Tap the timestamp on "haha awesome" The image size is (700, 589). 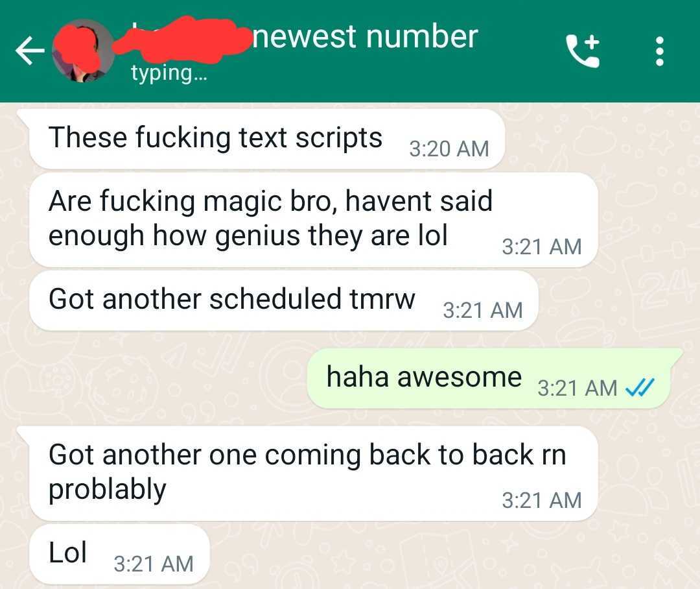[x=577, y=387]
